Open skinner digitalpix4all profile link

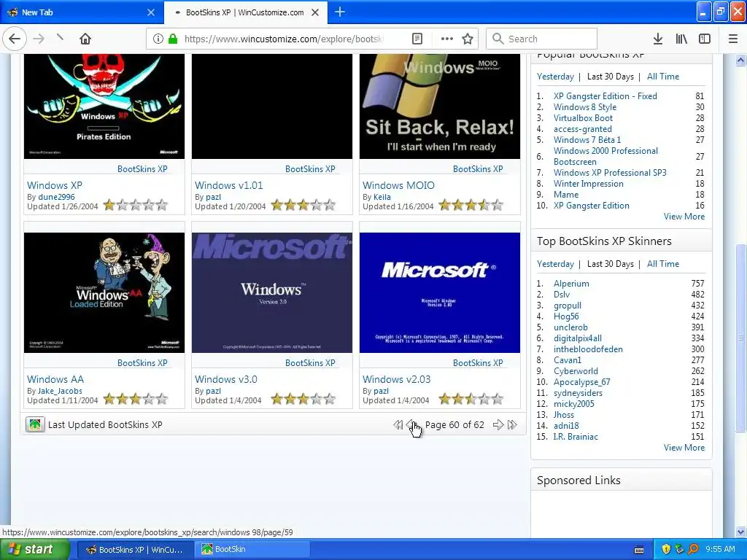pyautogui.click(x=578, y=338)
